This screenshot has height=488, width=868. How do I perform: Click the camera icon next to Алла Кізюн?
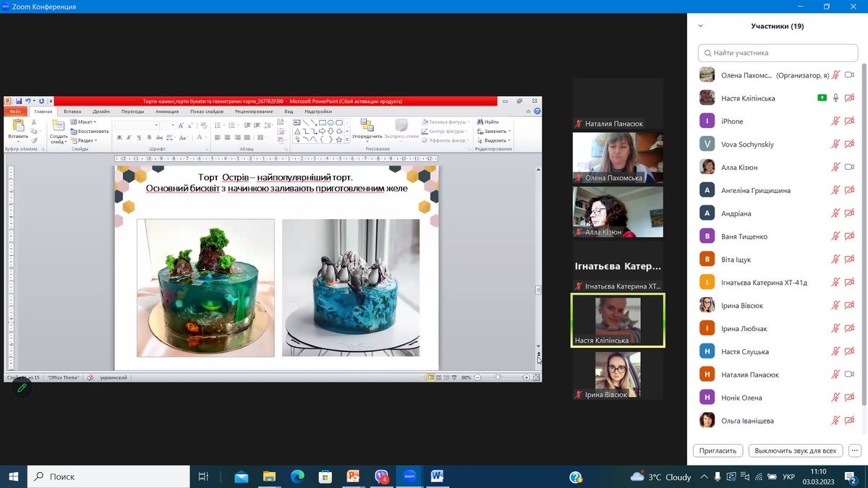tap(850, 168)
